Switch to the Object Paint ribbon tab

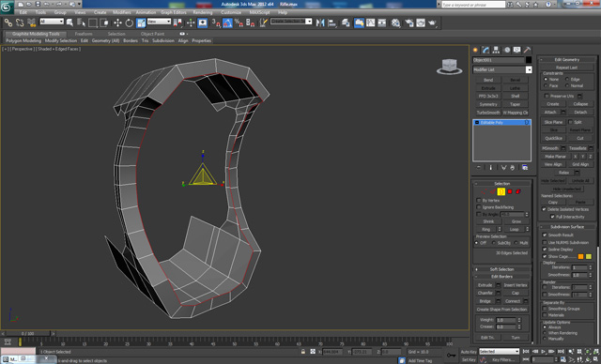point(152,34)
